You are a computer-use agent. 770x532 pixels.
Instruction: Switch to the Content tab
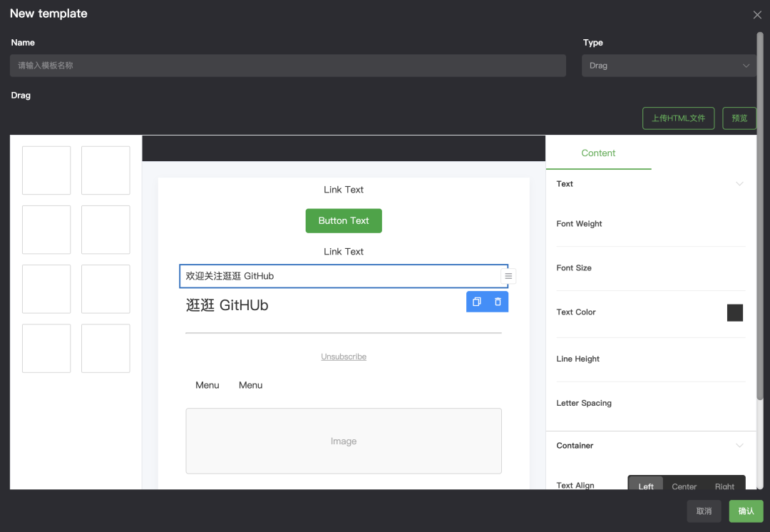[x=598, y=153]
